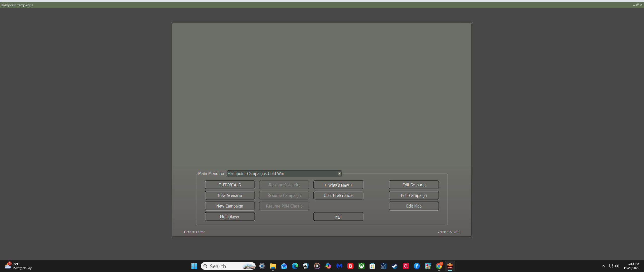Start a New Campaign
Screen dimensions: 644x272
click(229, 206)
